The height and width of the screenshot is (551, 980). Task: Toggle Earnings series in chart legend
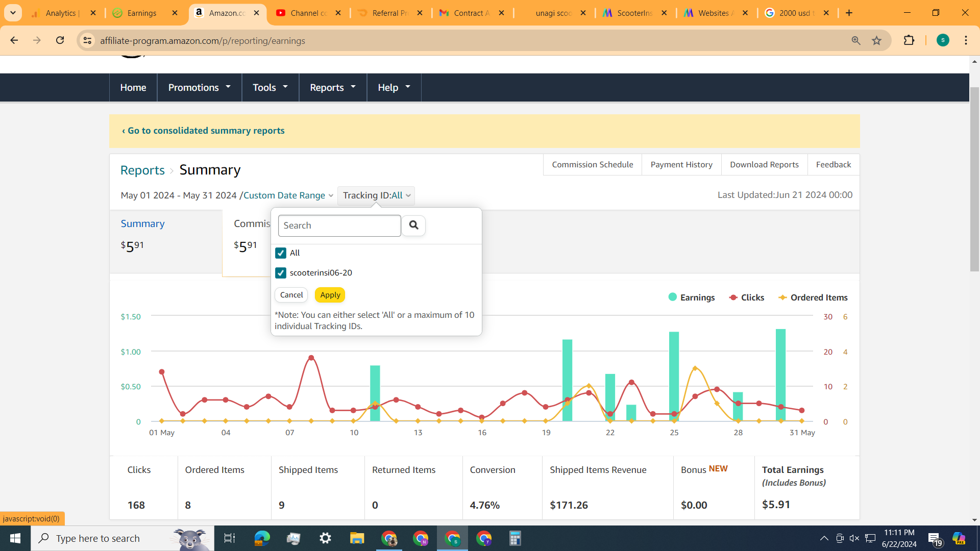691,297
